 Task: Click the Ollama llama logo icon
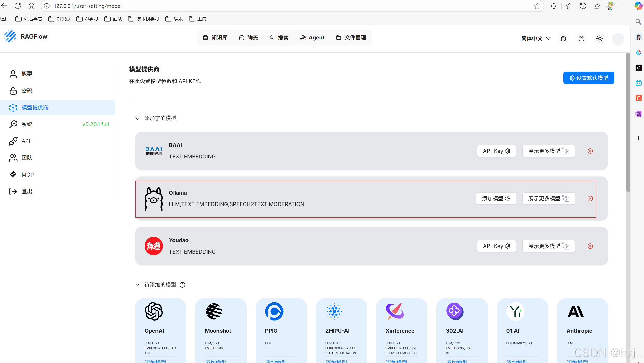pyautogui.click(x=153, y=199)
